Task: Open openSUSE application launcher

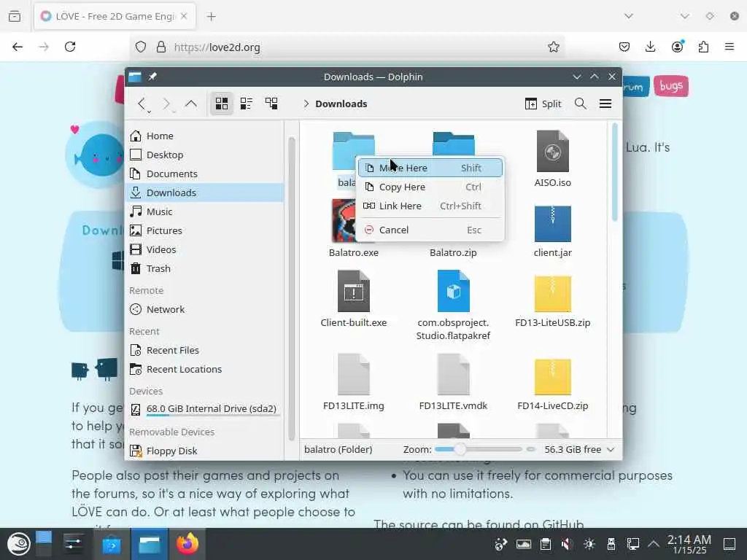Action: click(19, 544)
